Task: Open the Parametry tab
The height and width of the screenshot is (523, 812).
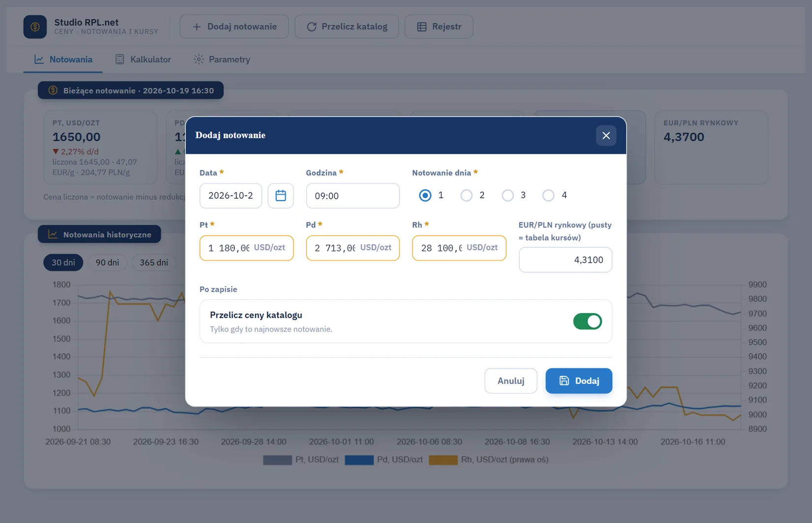Action: [x=222, y=60]
